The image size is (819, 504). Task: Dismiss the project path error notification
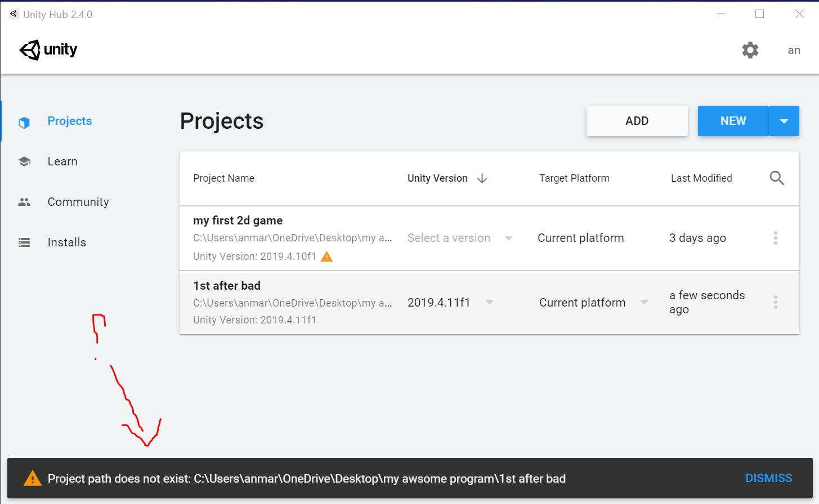[769, 478]
